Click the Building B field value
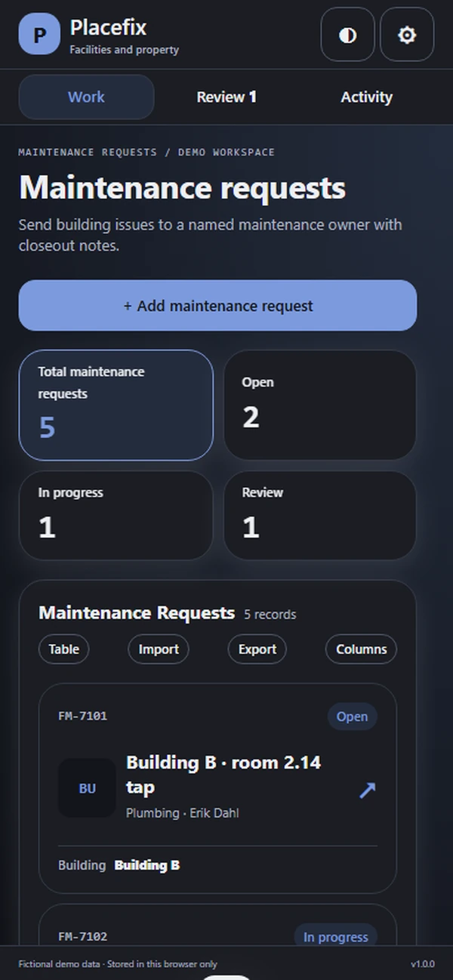This screenshot has height=980, width=453. click(147, 865)
